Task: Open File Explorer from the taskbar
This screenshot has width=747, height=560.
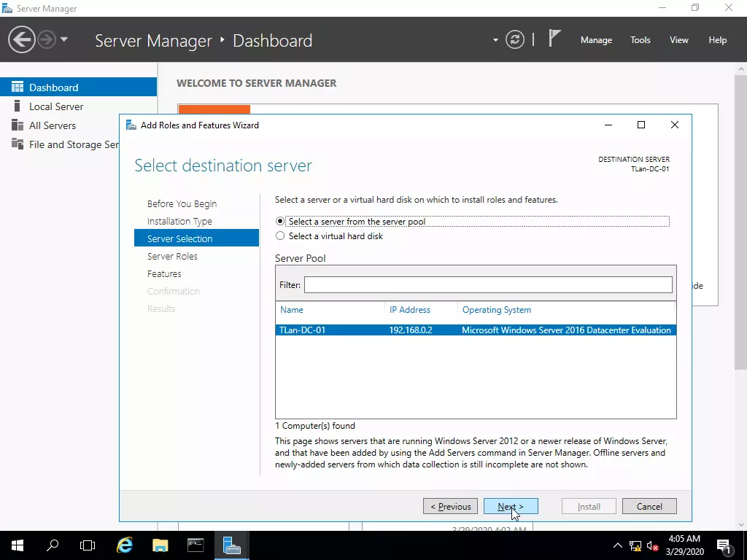Action: [x=160, y=545]
